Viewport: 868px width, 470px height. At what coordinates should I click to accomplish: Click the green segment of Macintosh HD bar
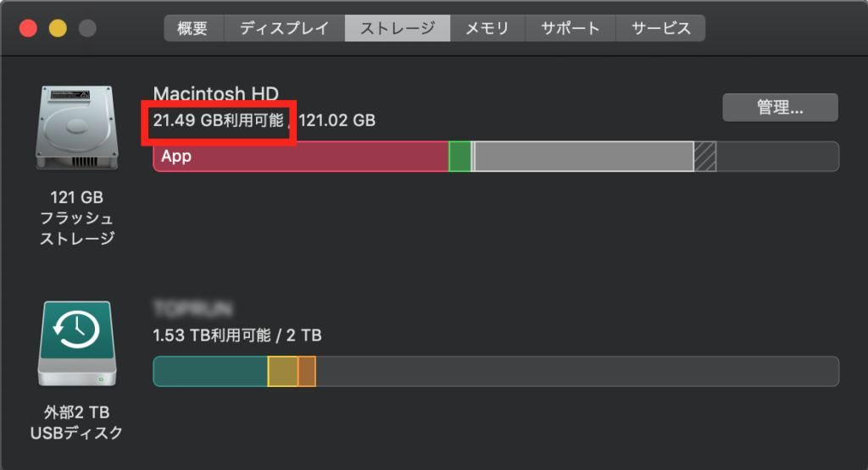[x=459, y=157]
